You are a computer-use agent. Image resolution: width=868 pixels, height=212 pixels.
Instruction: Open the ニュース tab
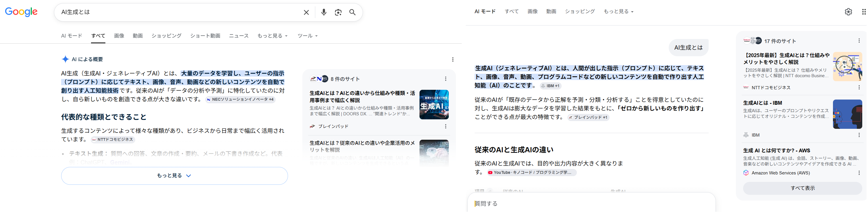[239, 36]
